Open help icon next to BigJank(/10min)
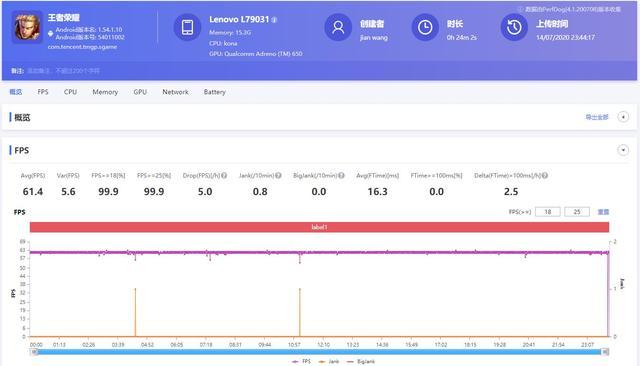 click(x=341, y=175)
